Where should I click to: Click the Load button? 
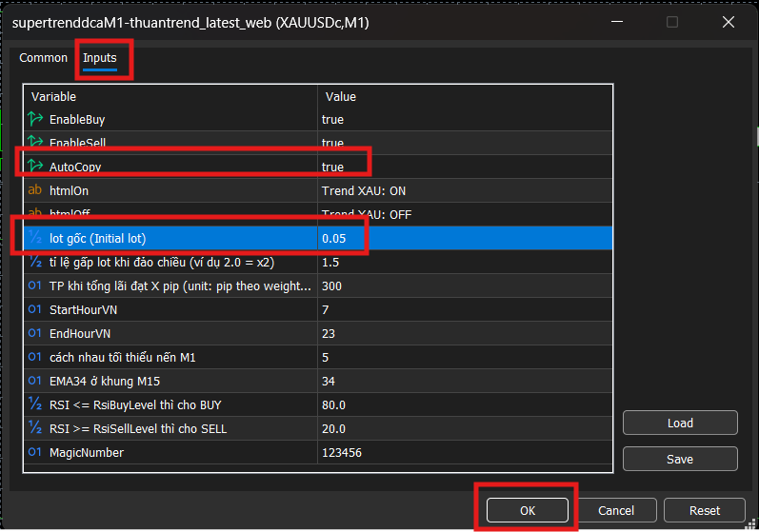coord(680,423)
